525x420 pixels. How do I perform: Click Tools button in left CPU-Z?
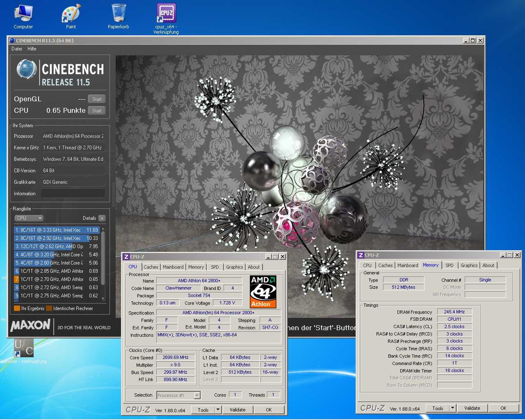(x=203, y=410)
